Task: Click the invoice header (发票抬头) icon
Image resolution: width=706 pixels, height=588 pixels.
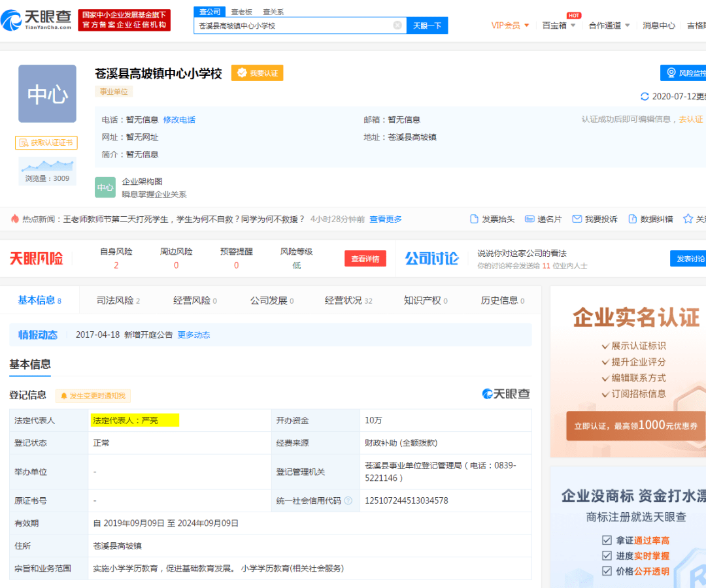Action: tap(475, 219)
